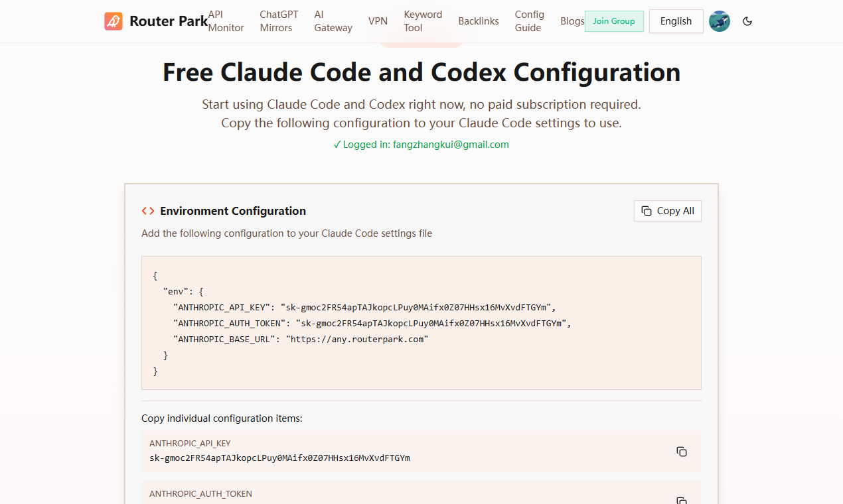Viewport: 843px width, 504px height.
Task: Select VPN in the navigation bar
Action: [x=378, y=21]
